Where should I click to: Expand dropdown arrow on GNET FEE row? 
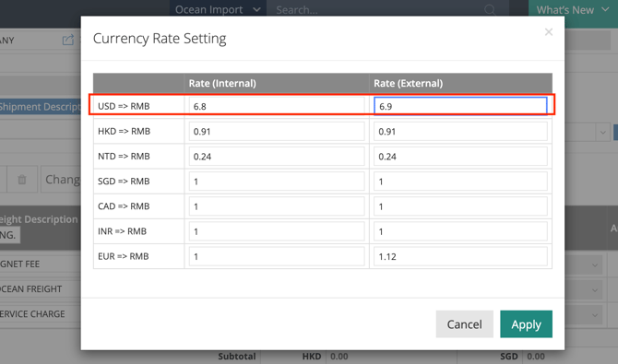595,265
